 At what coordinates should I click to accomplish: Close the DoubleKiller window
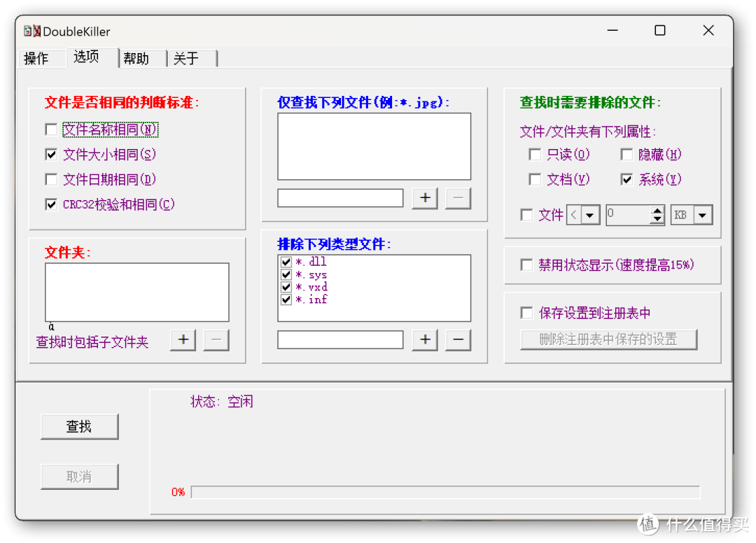(708, 30)
